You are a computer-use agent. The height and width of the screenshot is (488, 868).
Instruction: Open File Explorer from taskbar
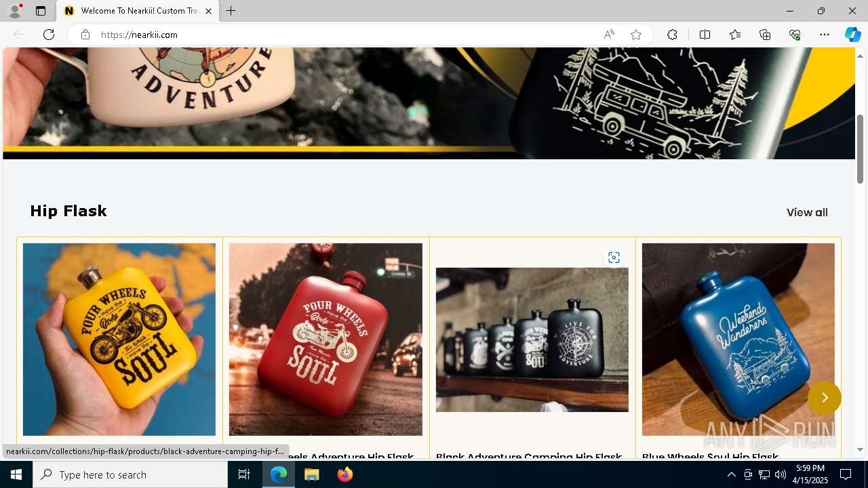click(312, 474)
